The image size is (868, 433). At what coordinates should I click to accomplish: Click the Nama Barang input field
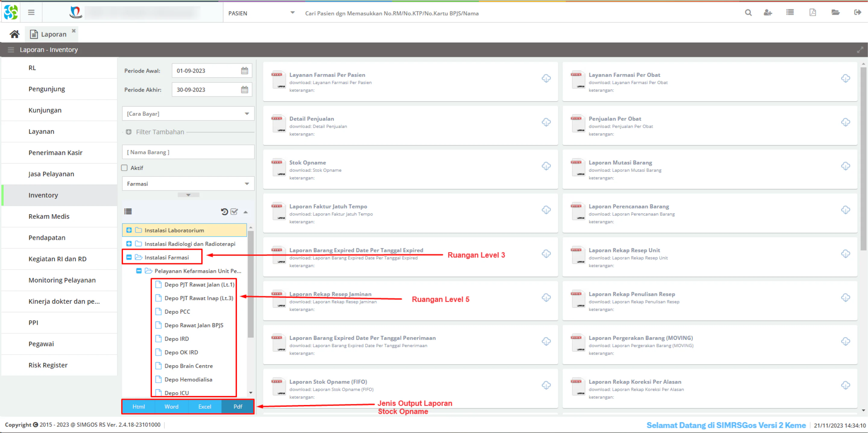(188, 152)
